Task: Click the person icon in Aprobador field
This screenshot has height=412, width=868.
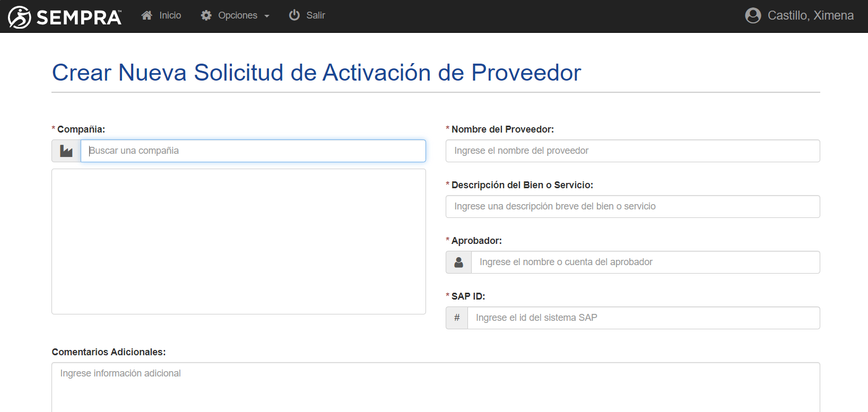Action: pyautogui.click(x=459, y=262)
